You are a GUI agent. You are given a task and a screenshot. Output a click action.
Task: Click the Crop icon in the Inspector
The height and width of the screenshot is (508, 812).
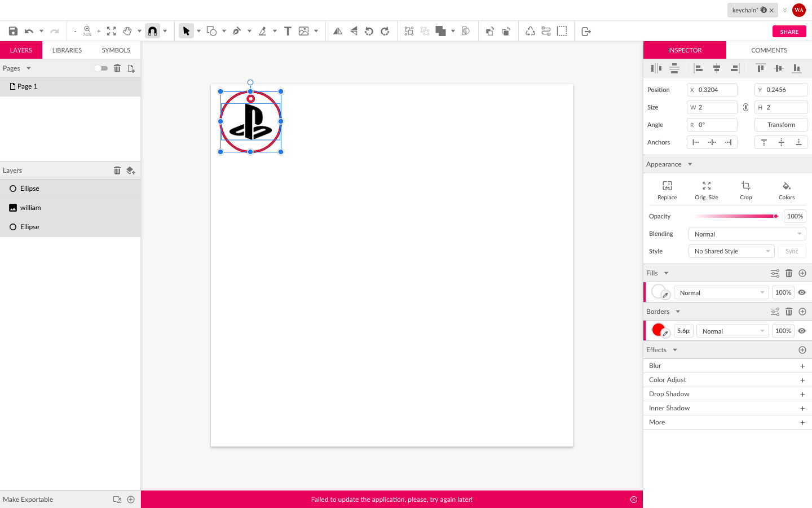pyautogui.click(x=745, y=190)
